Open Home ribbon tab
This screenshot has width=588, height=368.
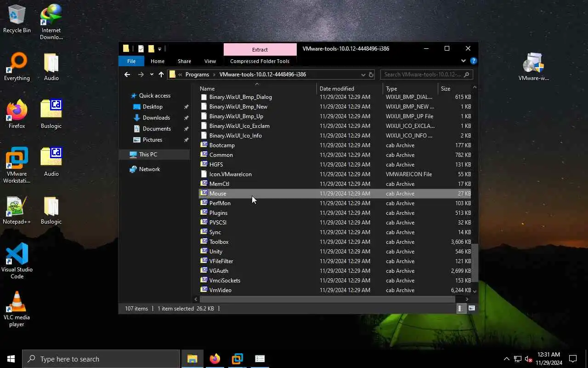coord(158,61)
